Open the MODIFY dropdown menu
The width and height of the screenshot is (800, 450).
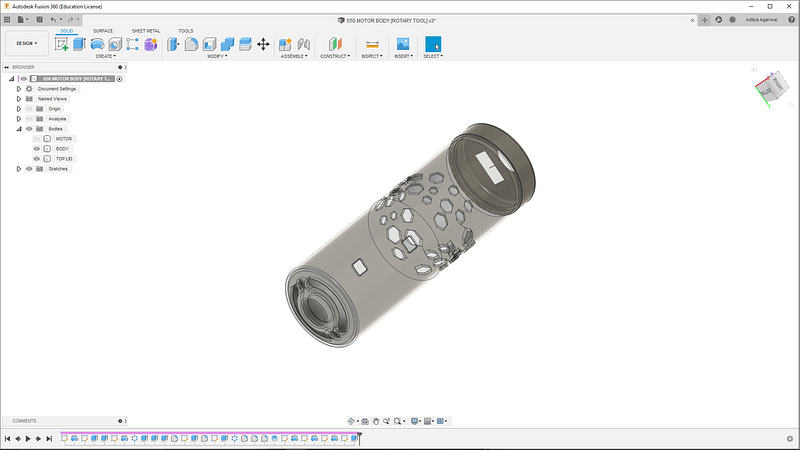[x=217, y=56]
